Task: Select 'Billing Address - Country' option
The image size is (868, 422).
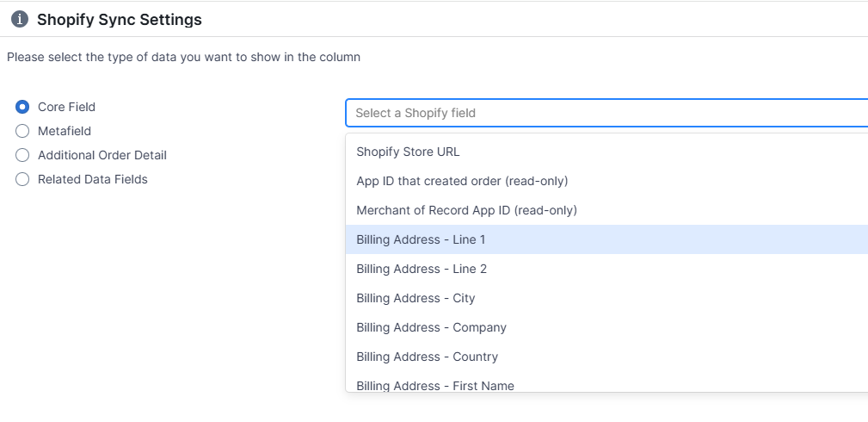Action: (x=606, y=357)
